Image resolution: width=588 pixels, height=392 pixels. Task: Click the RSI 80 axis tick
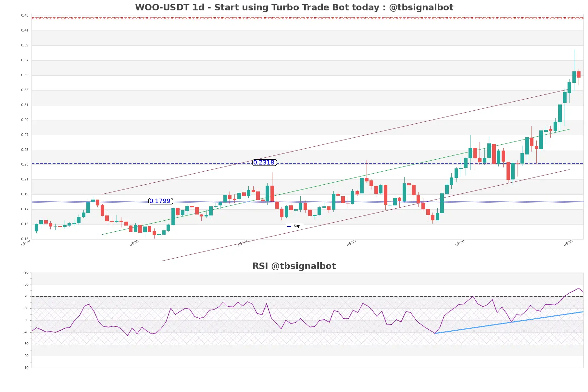[x=26, y=284]
